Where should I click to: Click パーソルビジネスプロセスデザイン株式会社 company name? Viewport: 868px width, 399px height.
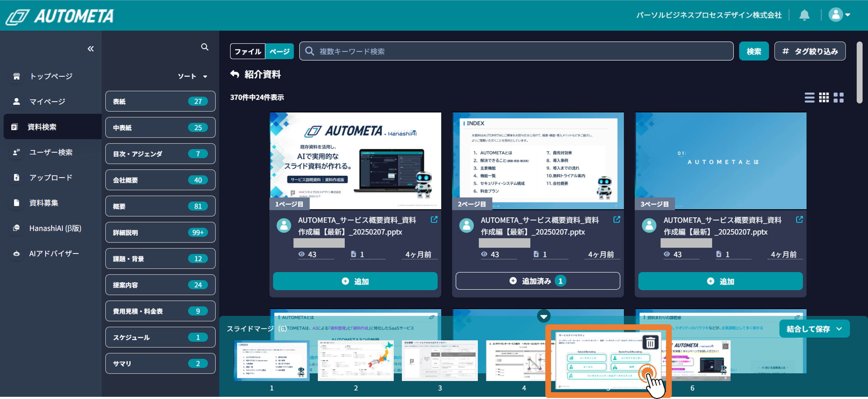(x=709, y=15)
